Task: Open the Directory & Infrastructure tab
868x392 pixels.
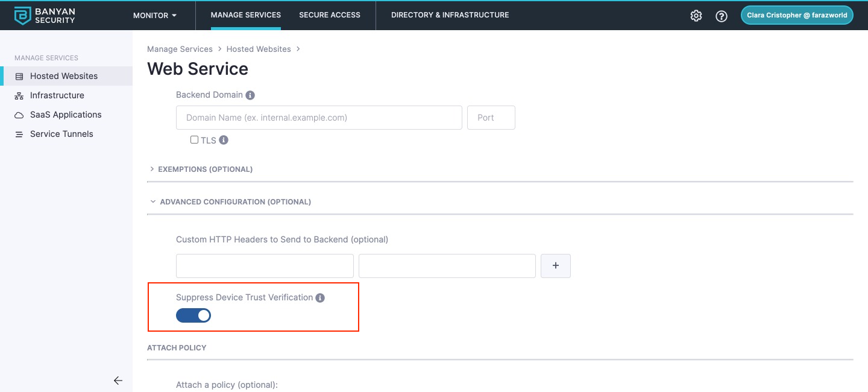Action: 450,15
